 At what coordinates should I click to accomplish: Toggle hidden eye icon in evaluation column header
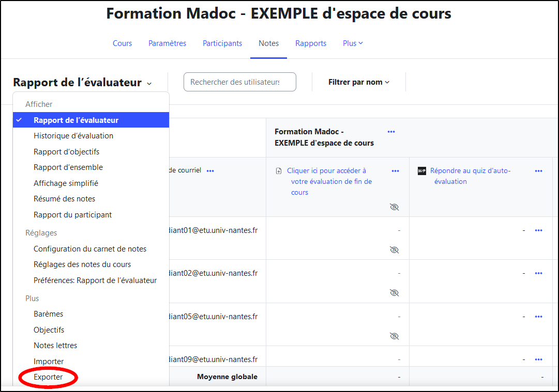[x=395, y=207]
